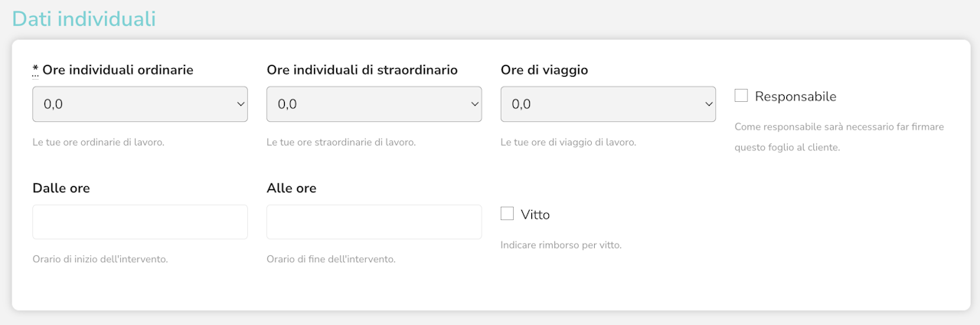Enable the Responsabile checkbox

coord(741,96)
